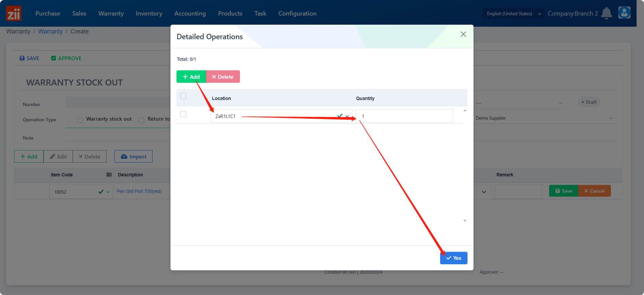Click SAVE in the page toolbar
This screenshot has height=295, width=644.
tap(29, 58)
